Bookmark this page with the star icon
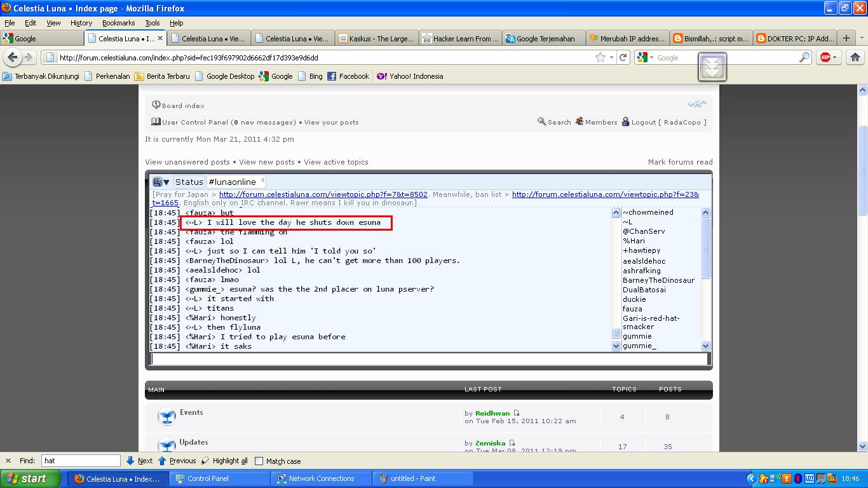Image resolution: width=868 pixels, height=488 pixels. click(600, 57)
